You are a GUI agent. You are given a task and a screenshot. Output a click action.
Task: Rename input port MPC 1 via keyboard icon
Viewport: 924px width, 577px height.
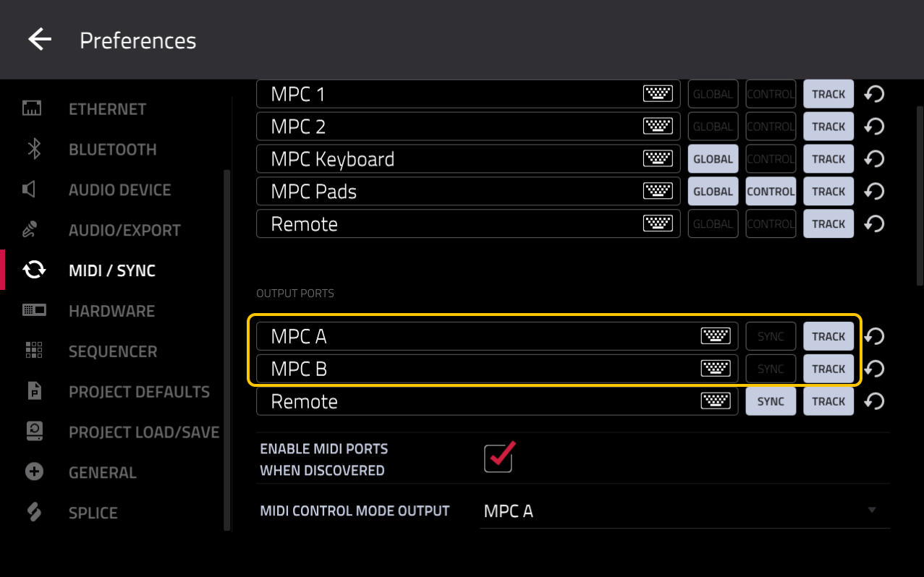pyautogui.click(x=658, y=94)
